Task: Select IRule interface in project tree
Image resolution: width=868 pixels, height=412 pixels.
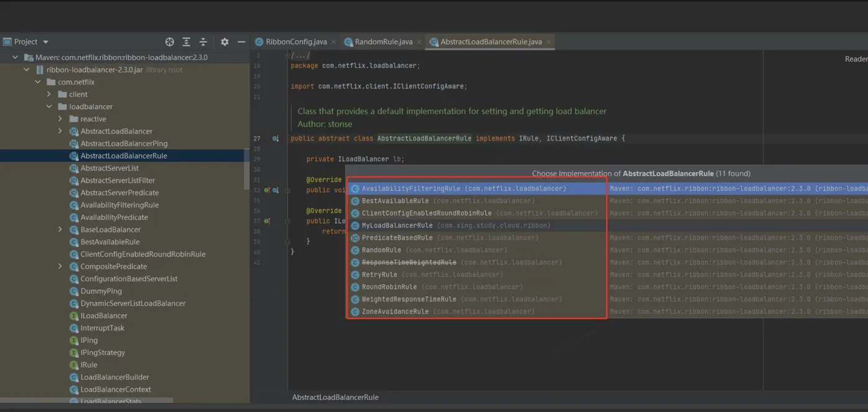Action: click(x=89, y=365)
